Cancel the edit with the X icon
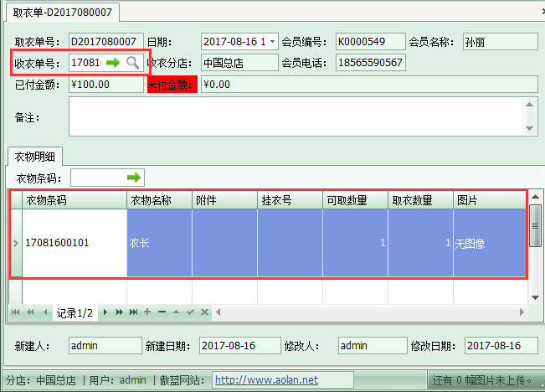Viewport: 545px width, 392px height. pyautogui.click(x=204, y=312)
